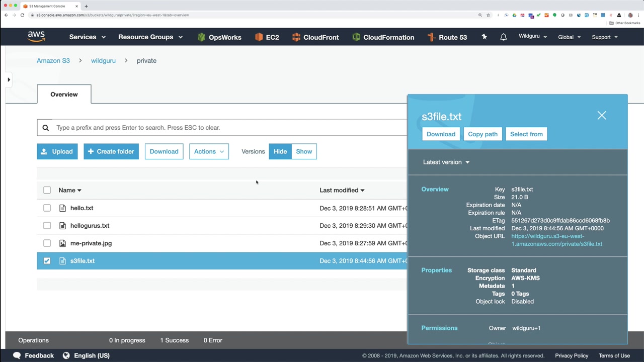Click Download in the bucket toolbar
Image resolution: width=644 pixels, height=362 pixels.
164,151
